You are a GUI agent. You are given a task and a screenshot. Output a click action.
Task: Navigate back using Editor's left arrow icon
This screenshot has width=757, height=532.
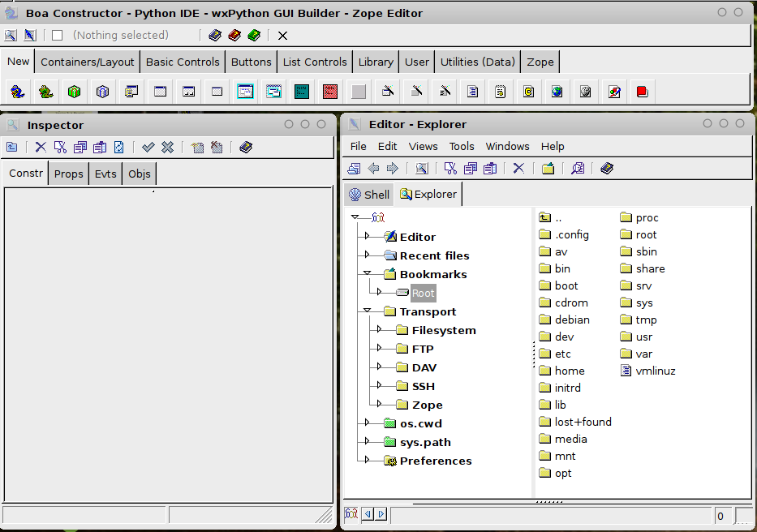click(x=372, y=168)
